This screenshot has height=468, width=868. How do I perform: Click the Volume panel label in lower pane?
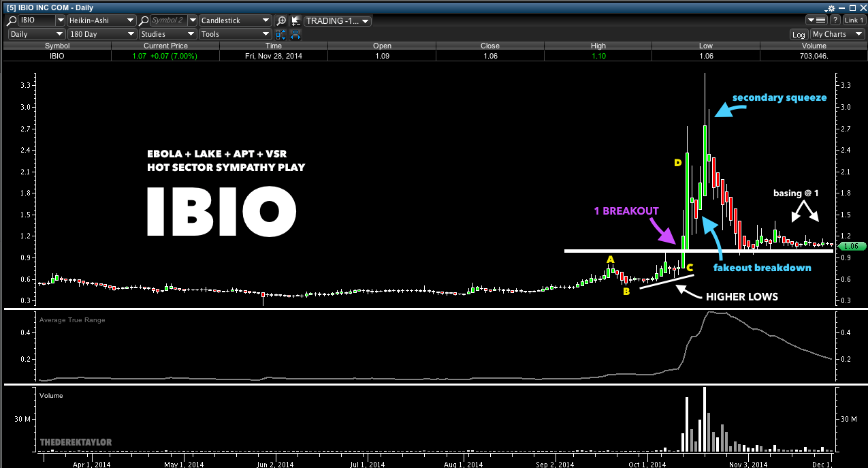click(51, 395)
